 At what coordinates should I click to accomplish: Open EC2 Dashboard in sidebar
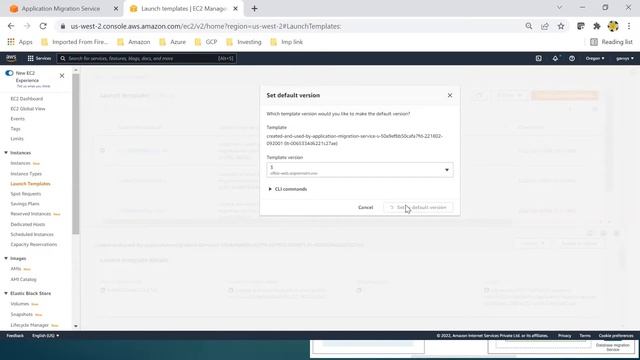[x=27, y=99]
